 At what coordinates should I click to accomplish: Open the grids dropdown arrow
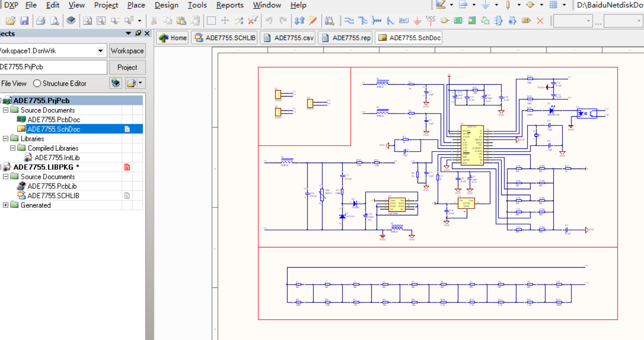(x=564, y=5)
